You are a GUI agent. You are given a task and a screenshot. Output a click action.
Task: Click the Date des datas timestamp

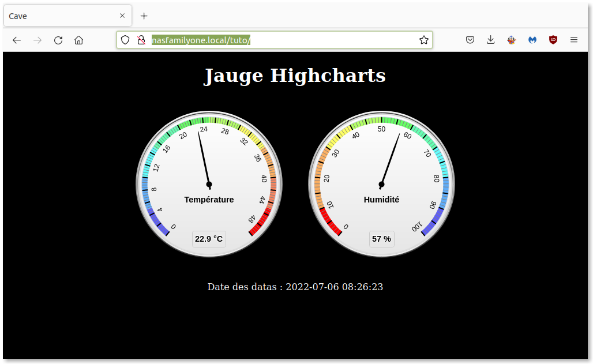point(295,287)
